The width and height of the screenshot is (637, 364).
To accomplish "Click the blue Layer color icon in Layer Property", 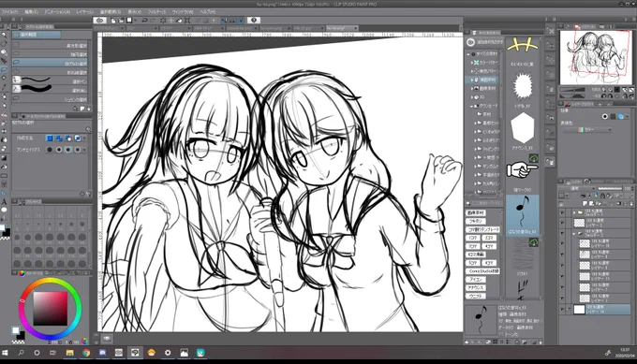I will click(621, 116).
